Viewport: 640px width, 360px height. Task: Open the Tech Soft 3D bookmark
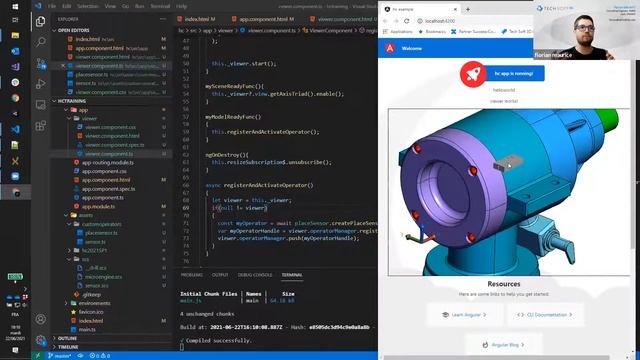point(516,31)
